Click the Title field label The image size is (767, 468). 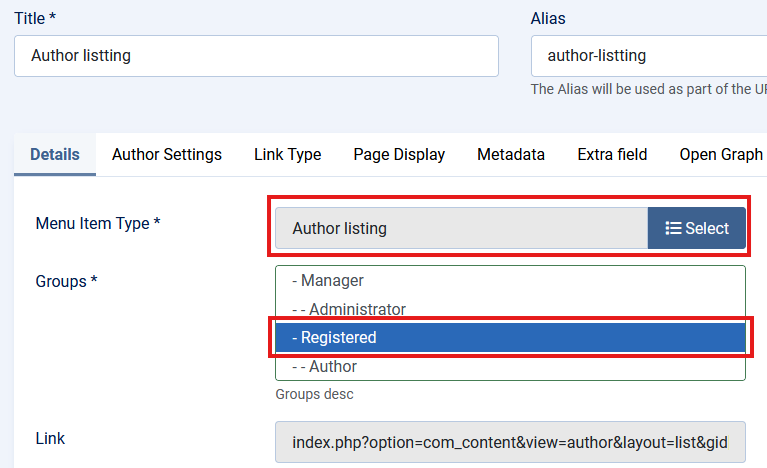click(35, 18)
